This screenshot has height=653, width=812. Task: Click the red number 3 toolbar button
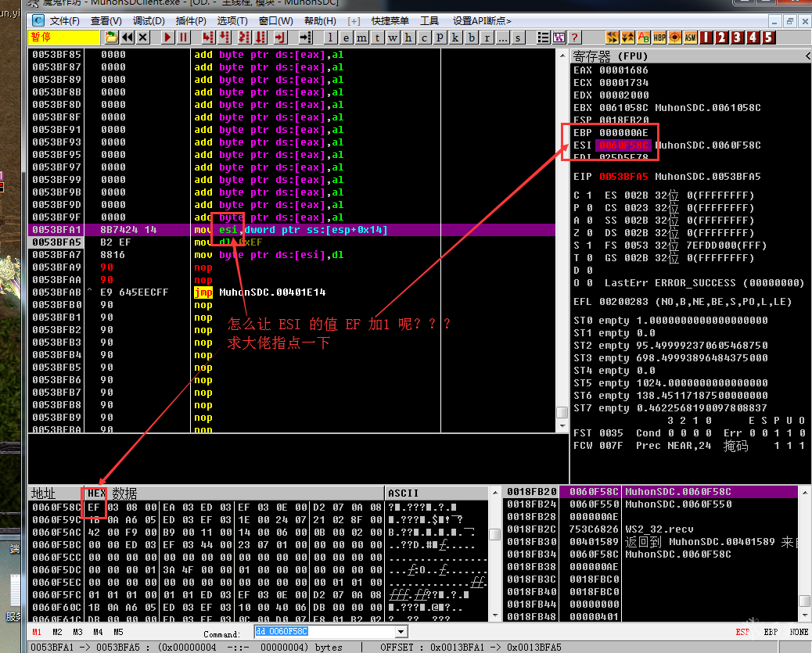click(x=738, y=38)
